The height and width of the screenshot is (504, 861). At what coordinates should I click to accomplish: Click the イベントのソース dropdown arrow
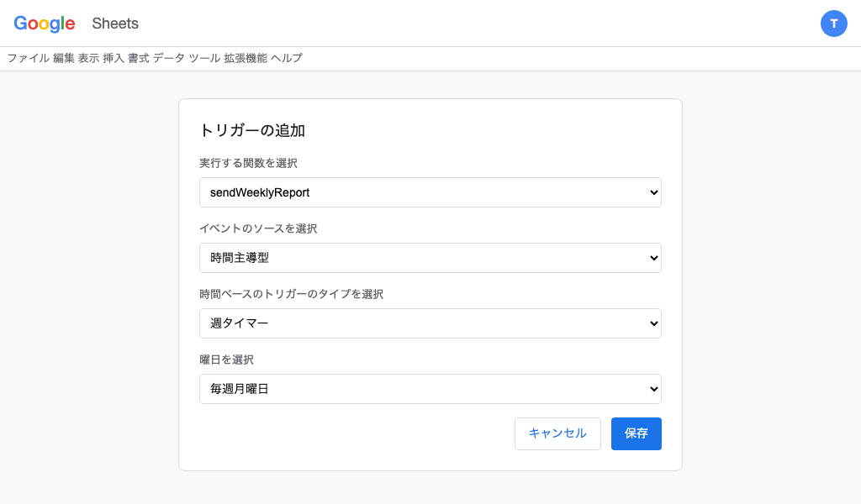(x=652, y=258)
